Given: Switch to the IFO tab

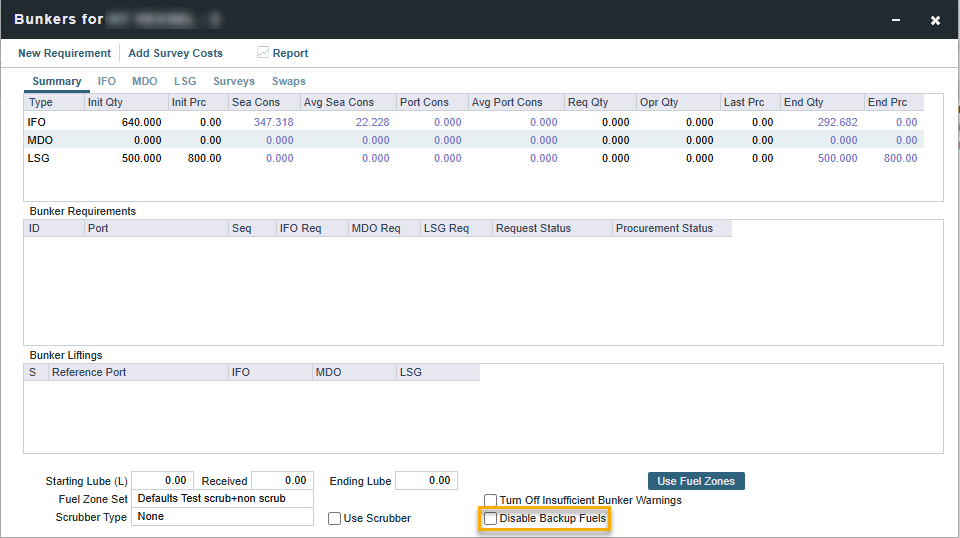Looking at the screenshot, I should 106,81.
